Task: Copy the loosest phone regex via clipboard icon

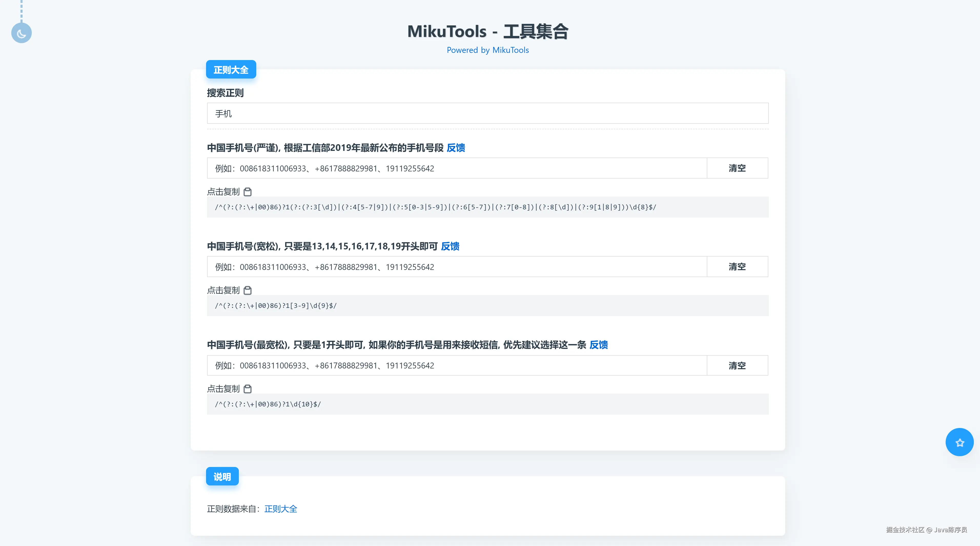Action: click(x=248, y=389)
